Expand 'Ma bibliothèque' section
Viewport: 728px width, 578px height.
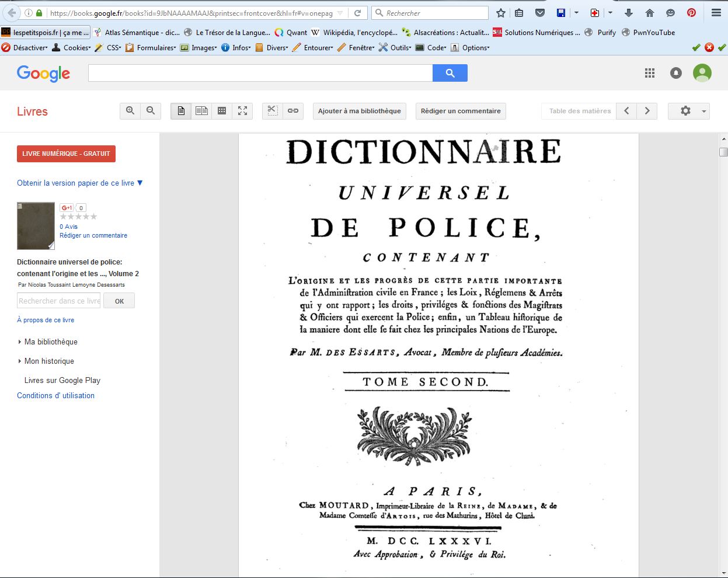(50, 342)
